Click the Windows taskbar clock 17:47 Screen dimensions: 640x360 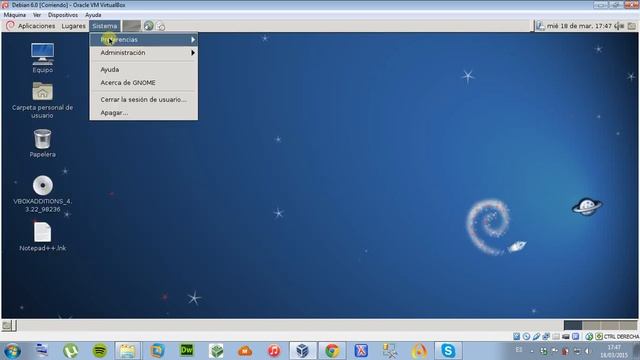614,351
